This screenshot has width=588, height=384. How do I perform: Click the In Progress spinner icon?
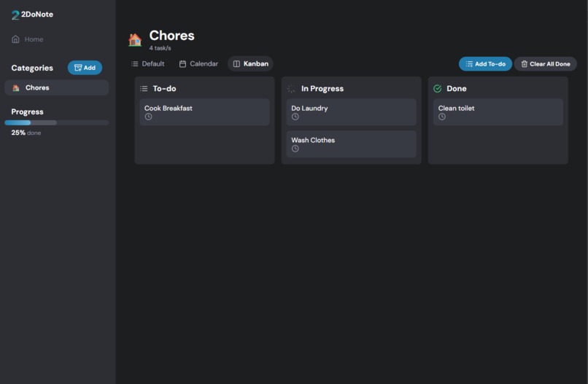pyautogui.click(x=291, y=89)
